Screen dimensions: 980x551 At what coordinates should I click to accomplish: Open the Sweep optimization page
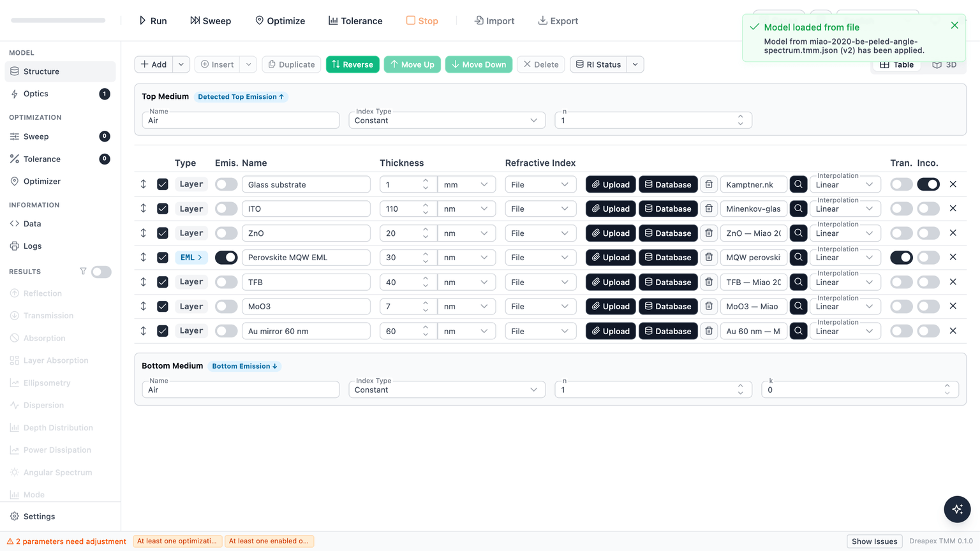tap(60, 136)
